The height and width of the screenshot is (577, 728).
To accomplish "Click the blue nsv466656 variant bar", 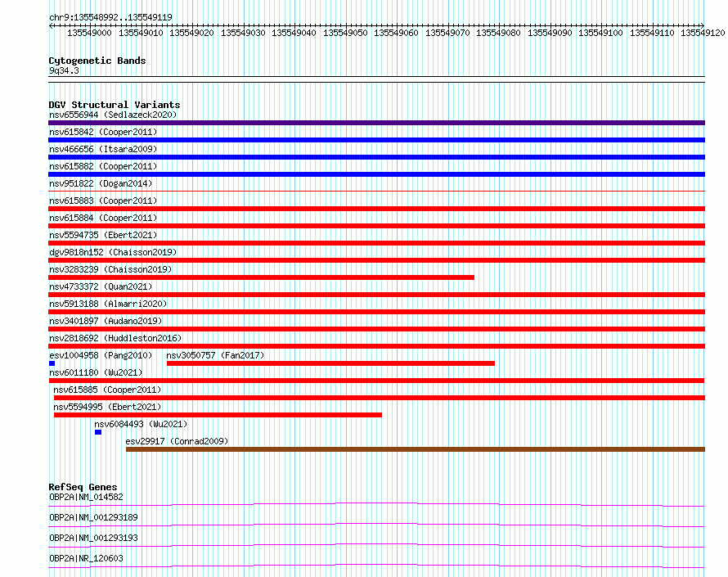I will [376, 157].
